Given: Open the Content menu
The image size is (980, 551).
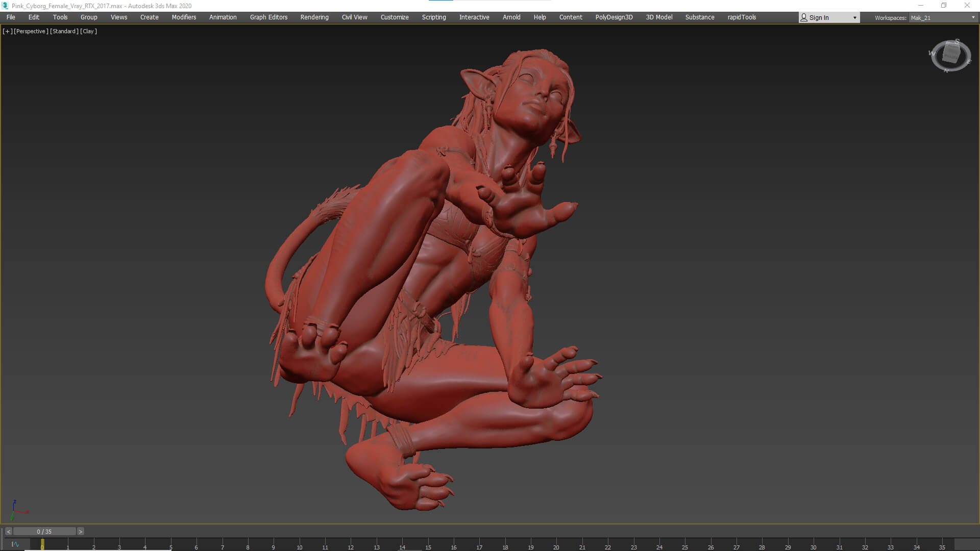Looking at the screenshot, I should click(571, 17).
